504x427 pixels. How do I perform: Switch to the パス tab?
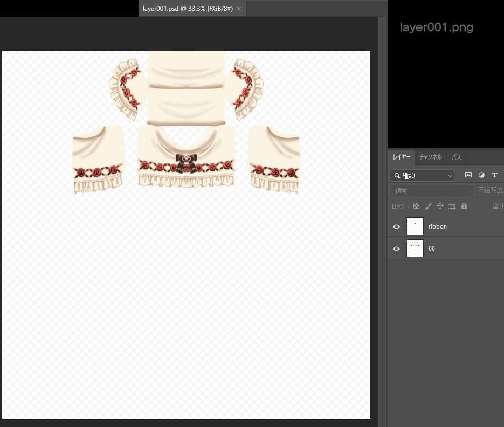456,157
